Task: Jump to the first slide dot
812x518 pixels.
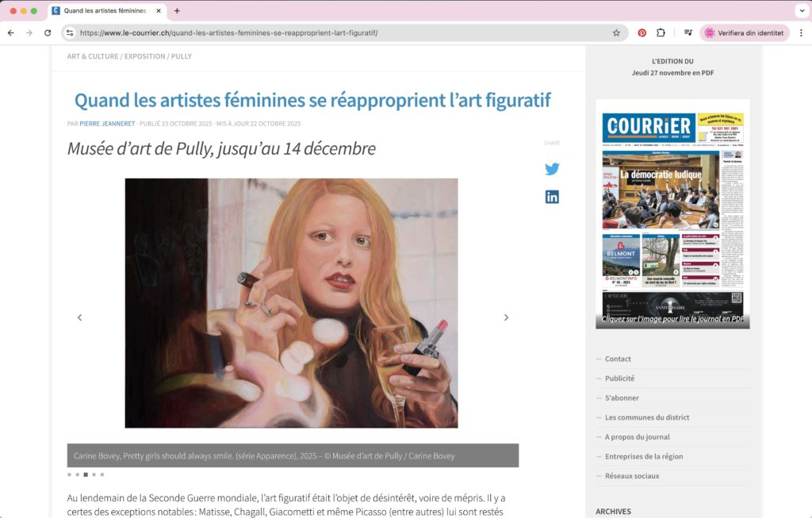Action: (69, 474)
